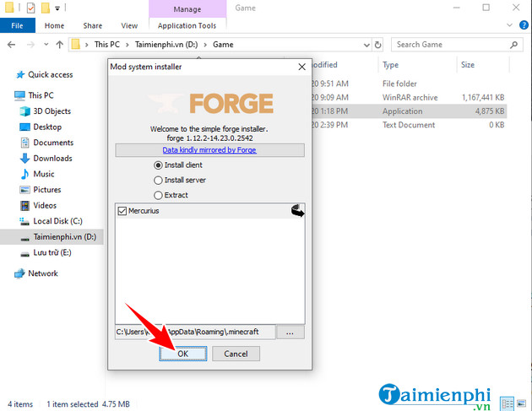The width and height of the screenshot is (532, 411).
Task: Go back with the Back arrow
Action: 12,45
